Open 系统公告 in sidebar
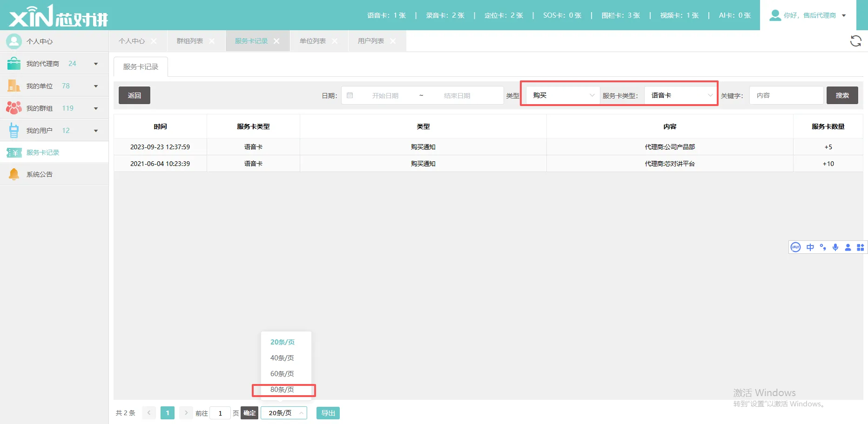Viewport: 868px width, 424px height. (54, 174)
